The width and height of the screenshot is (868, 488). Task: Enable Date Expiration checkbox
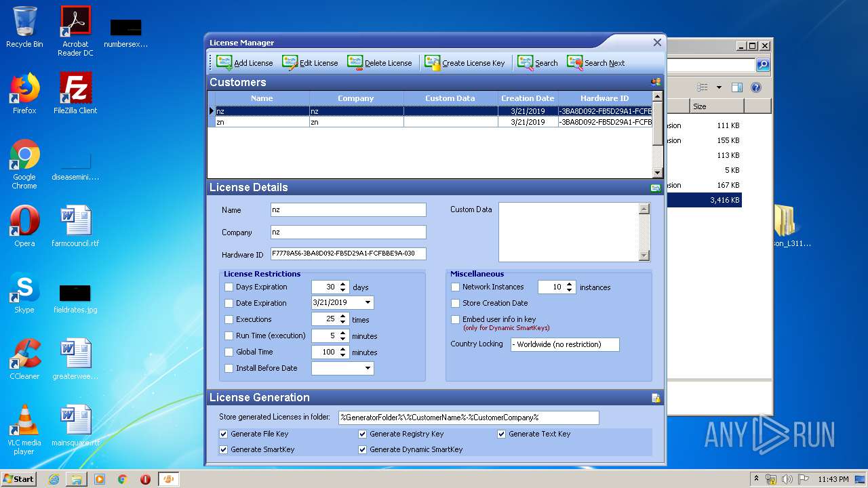229,304
